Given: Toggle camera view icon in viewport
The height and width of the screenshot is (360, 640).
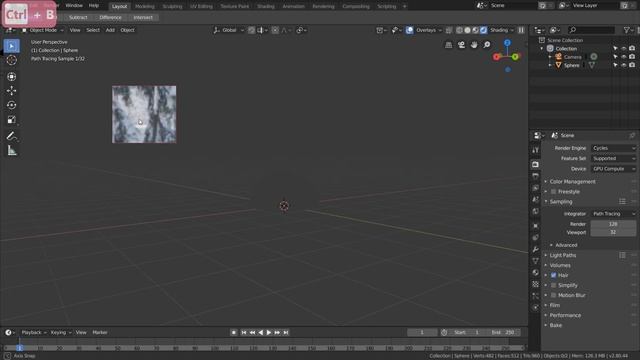Looking at the screenshot, I should (x=461, y=45).
